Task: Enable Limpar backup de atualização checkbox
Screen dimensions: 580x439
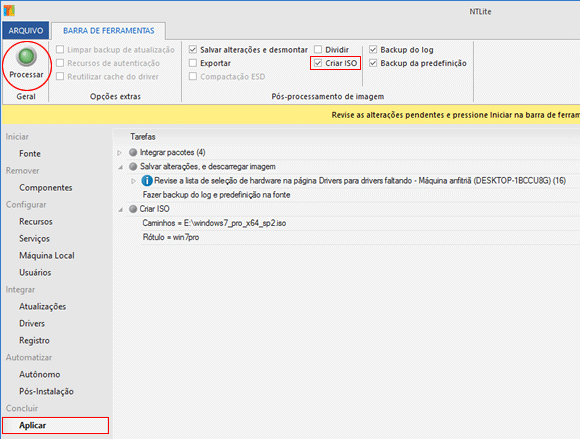Action: [x=60, y=50]
